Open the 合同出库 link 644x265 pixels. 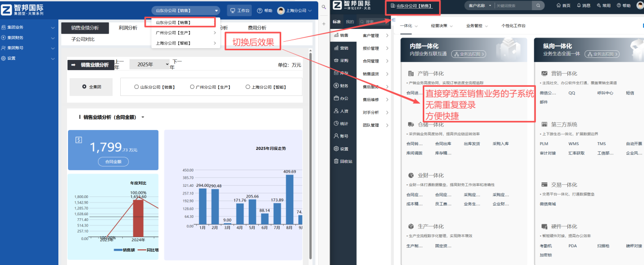point(443,144)
